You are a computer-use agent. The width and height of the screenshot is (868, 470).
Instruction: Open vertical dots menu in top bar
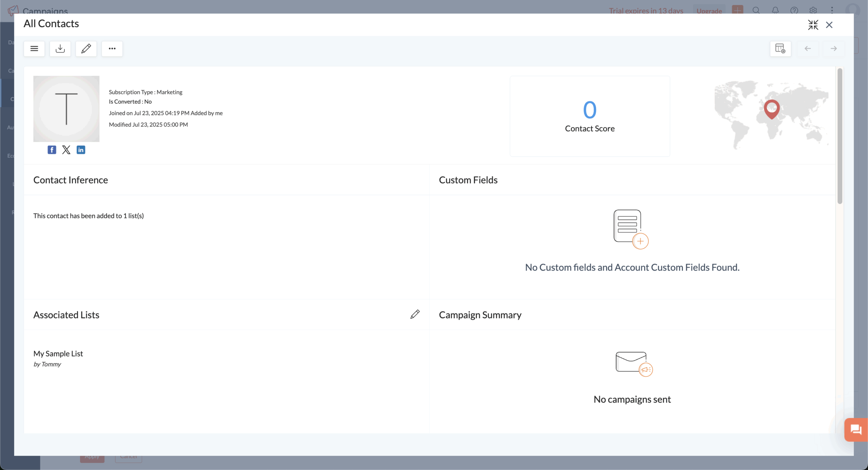pos(832,10)
